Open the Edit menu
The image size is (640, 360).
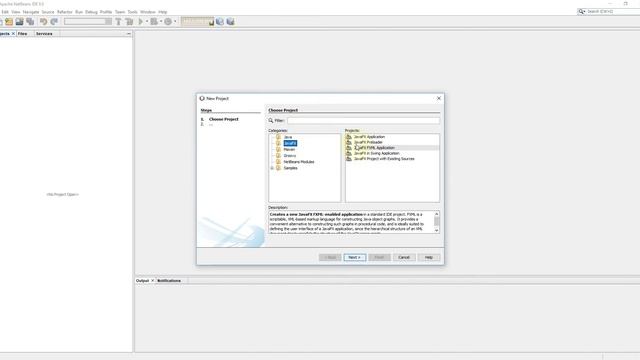(5, 12)
